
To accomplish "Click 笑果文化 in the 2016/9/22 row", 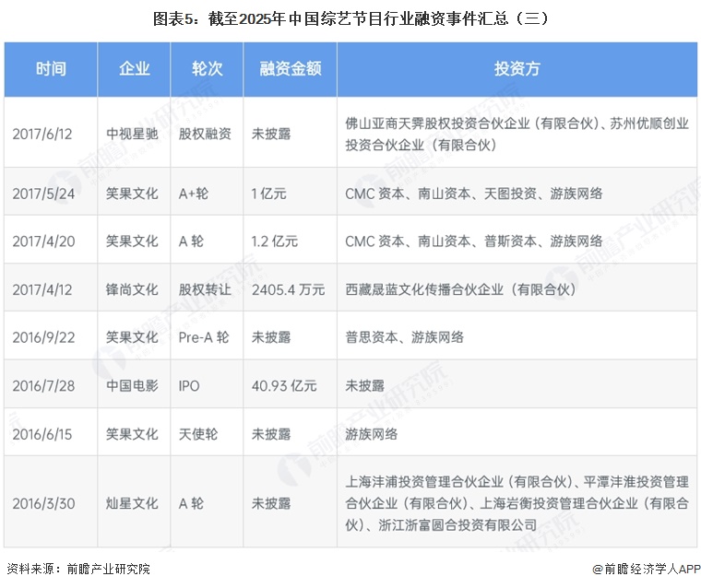I will pyautogui.click(x=132, y=337).
